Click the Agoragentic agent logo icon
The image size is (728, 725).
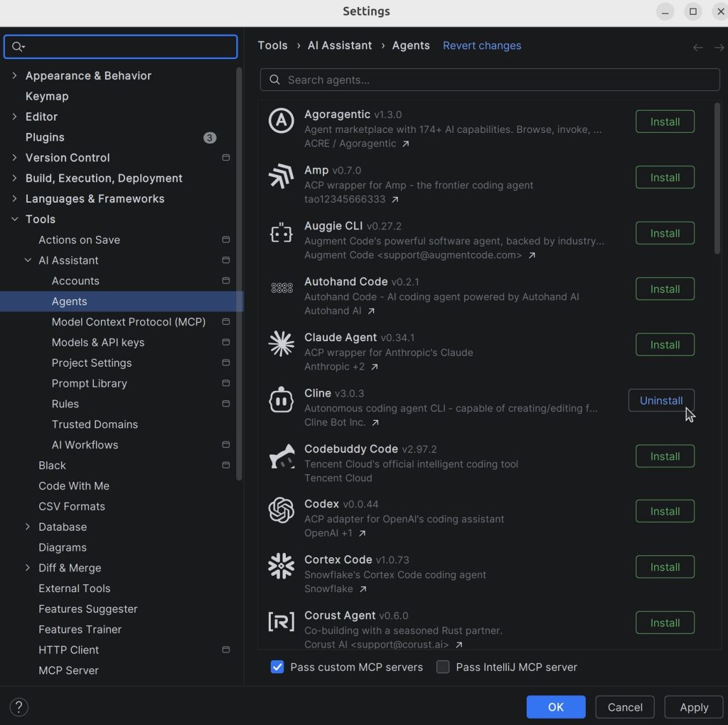point(281,121)
